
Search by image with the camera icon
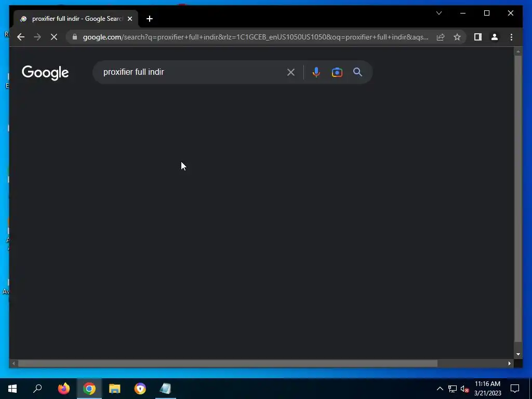point(337,72)
